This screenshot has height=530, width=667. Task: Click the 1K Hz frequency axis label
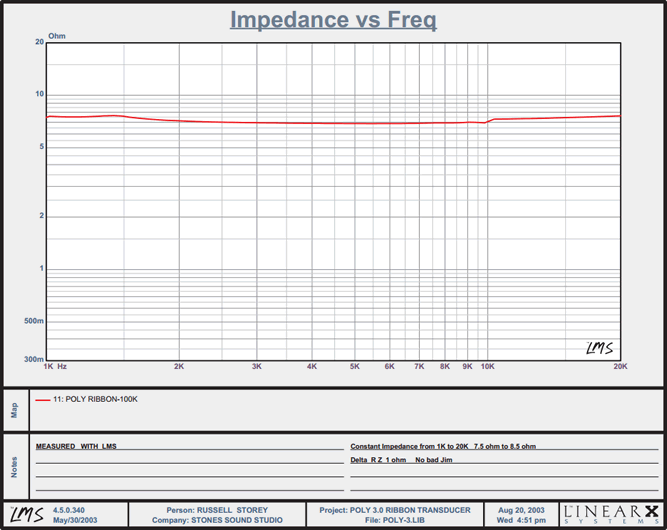click(54, 367)
